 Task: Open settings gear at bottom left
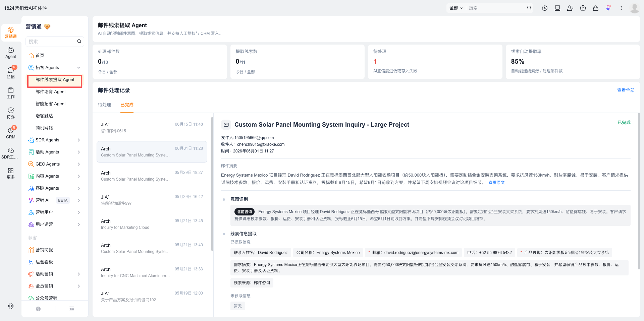click(x=11, y=306)
